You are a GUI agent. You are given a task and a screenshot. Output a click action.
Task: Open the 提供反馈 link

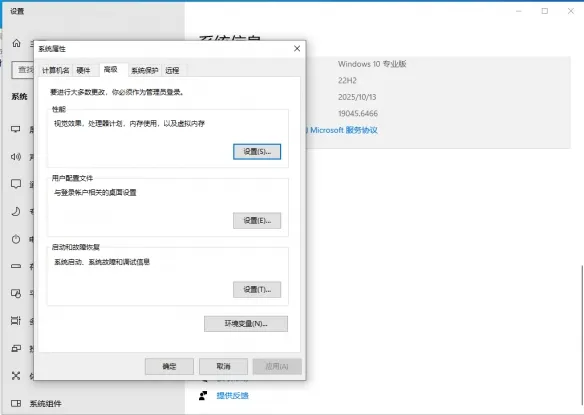coord(232,396)
